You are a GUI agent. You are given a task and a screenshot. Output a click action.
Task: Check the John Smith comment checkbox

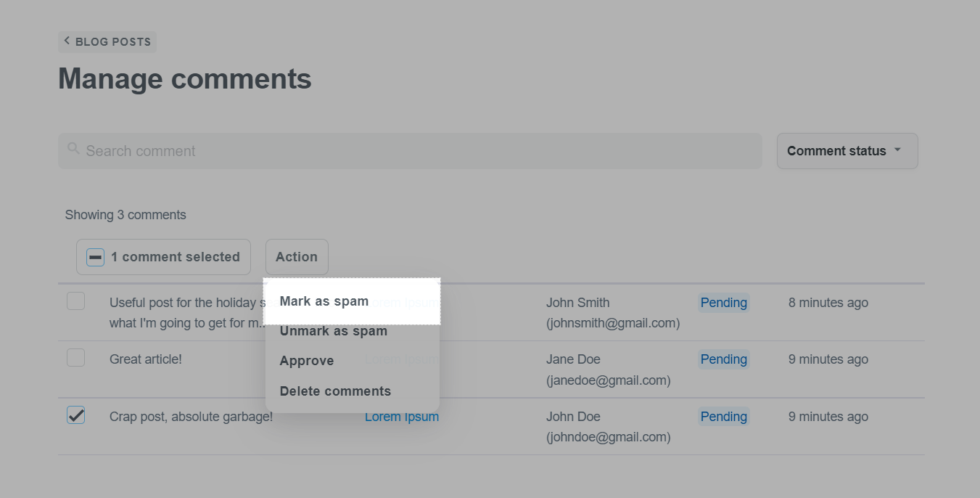pos(75,301)
